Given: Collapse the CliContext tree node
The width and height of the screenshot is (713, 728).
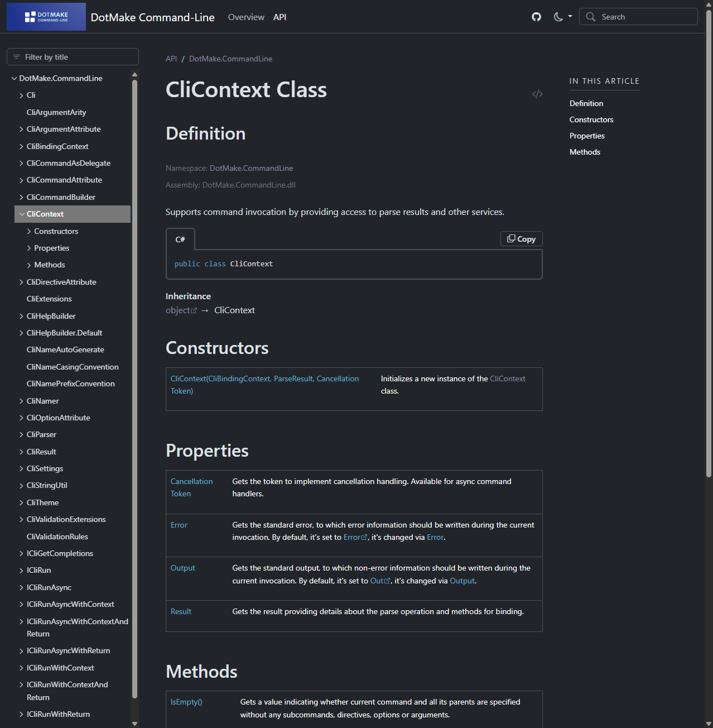Looking at the screenshot, I should (22, 214).
